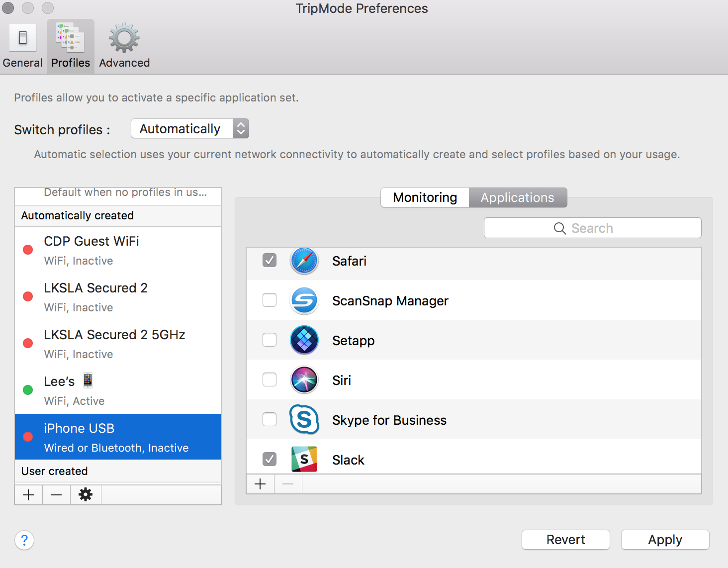Enable the Skype for Business checkbox
The width and height of the screenshot is (728, 568).
270,419
